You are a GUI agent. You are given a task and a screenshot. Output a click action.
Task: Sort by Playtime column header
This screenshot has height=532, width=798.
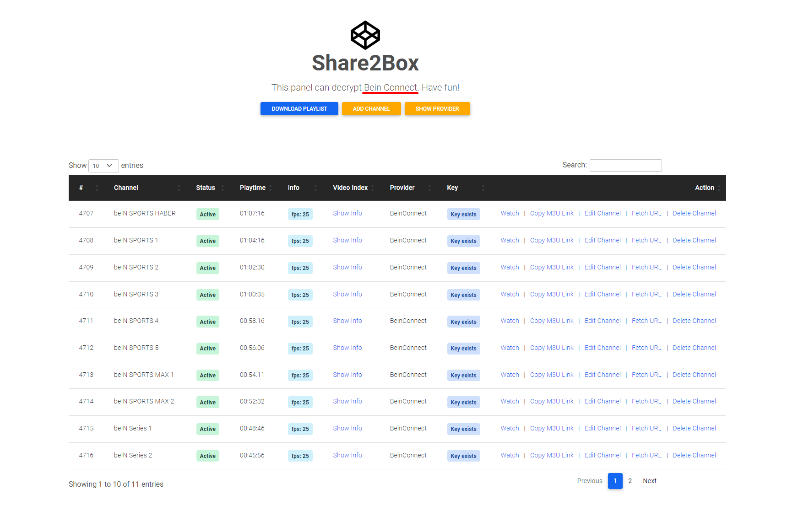coord(256,188)
